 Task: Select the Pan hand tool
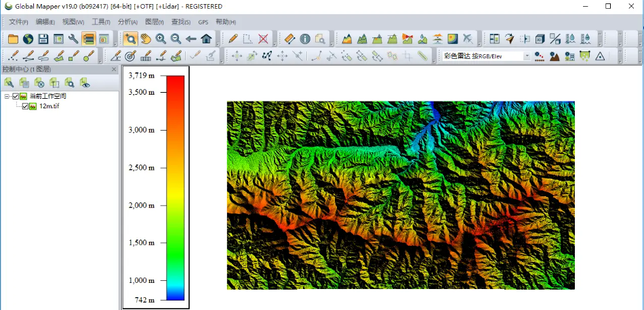(x=146, y=39)
